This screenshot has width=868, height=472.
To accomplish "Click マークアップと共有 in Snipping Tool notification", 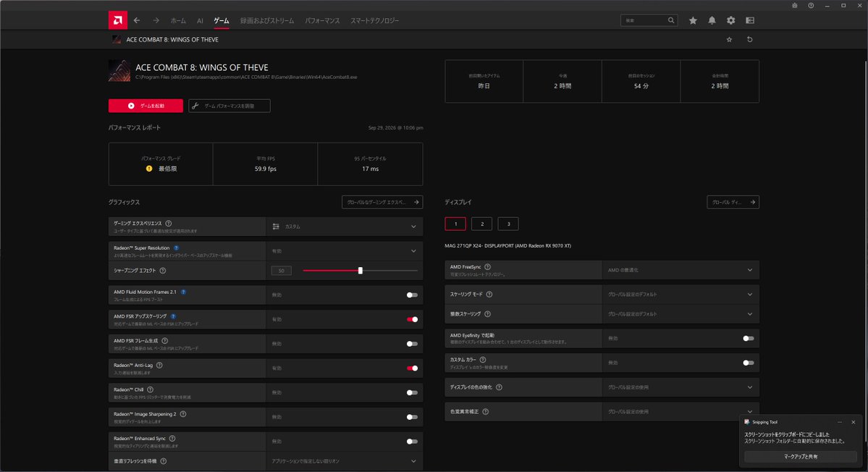I will (x=801, y=457).
